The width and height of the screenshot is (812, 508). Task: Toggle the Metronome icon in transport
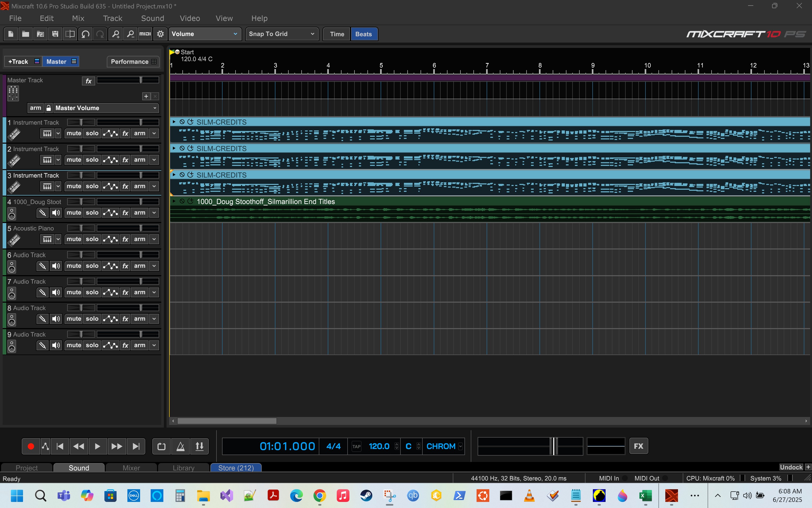(x=181, y=446)
